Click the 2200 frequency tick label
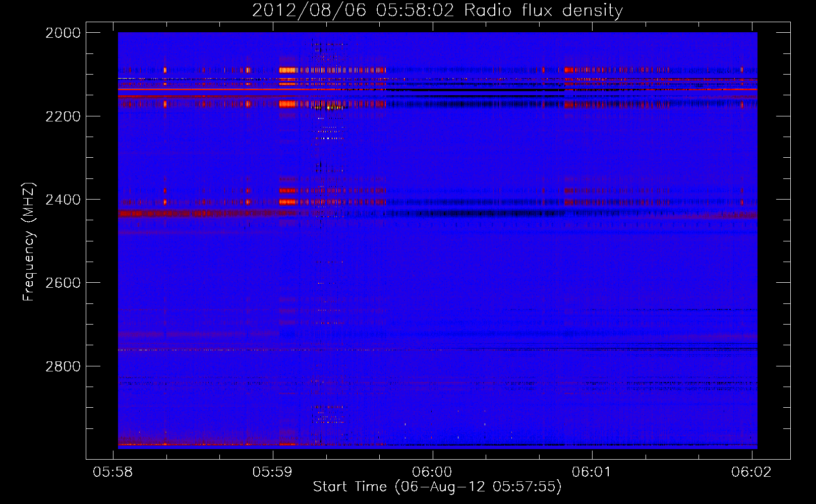Screen dimensions: 816x504 [x=63, y=116]
